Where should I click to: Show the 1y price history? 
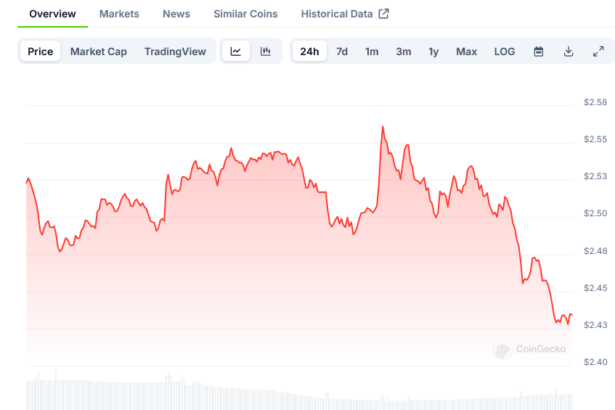[433, 51]
